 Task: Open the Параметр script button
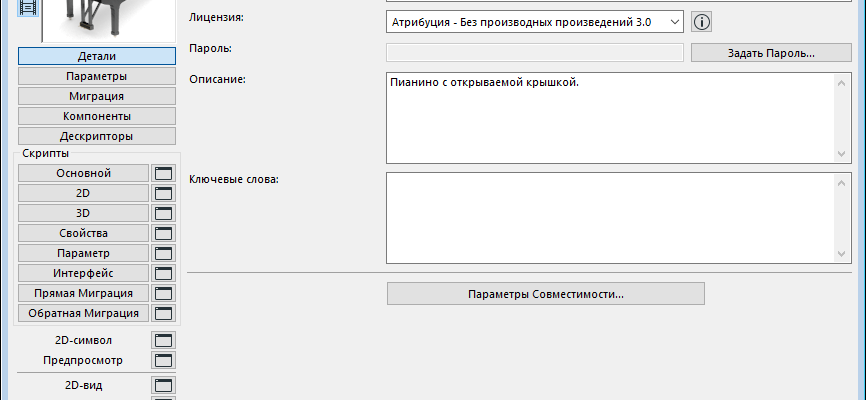pos(82,254)
